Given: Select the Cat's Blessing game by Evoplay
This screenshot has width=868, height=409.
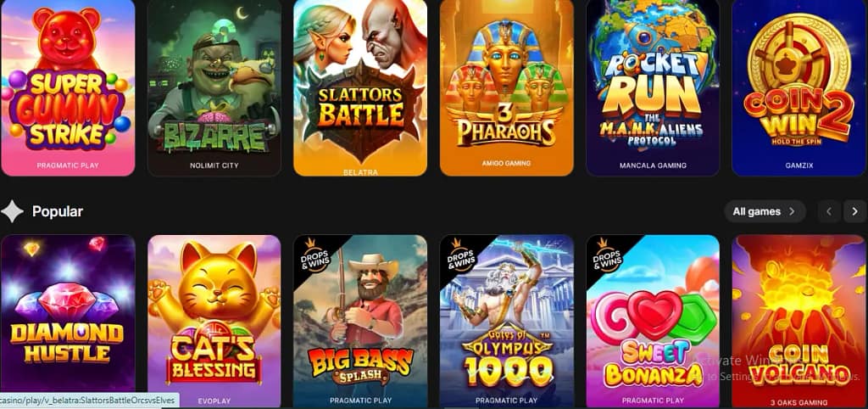Looking at the screenshot, I should 214,322.
